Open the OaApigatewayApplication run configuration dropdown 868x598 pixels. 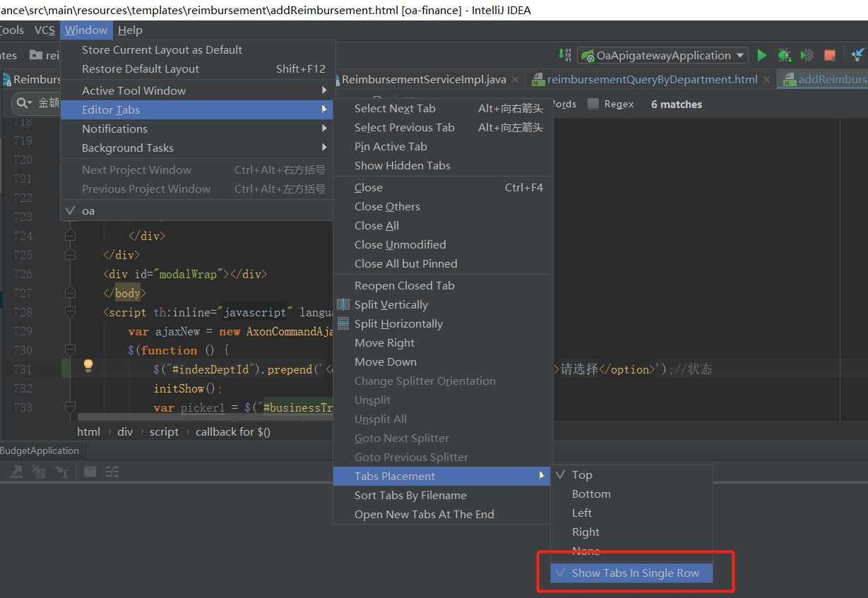(662, 55)
